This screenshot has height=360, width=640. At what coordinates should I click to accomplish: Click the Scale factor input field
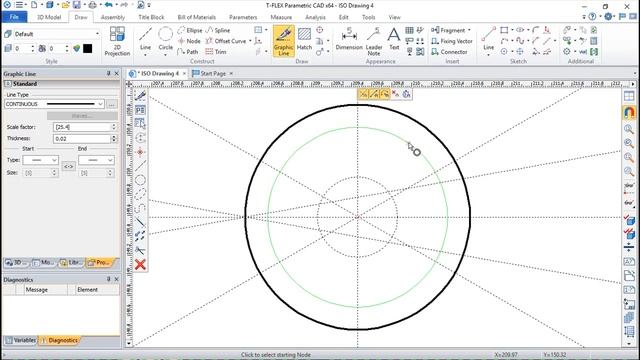82,127
